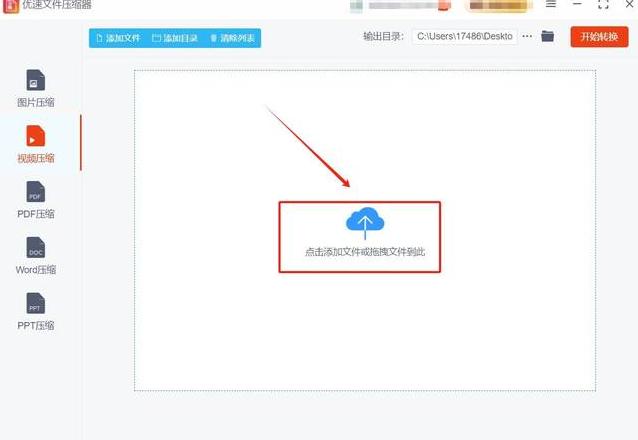Click the 添加目录 add folder button
Screen dimensions: 638x440
tap(175, 38)
